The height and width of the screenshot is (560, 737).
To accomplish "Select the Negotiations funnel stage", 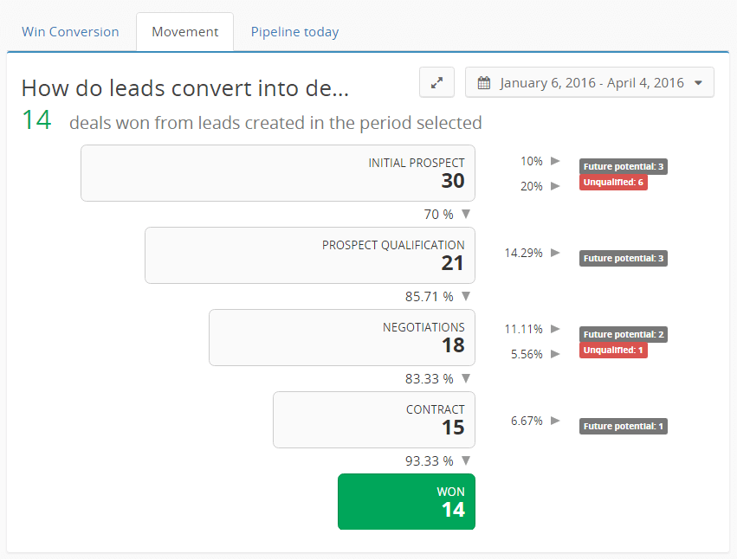I will (x=341, y=338).
